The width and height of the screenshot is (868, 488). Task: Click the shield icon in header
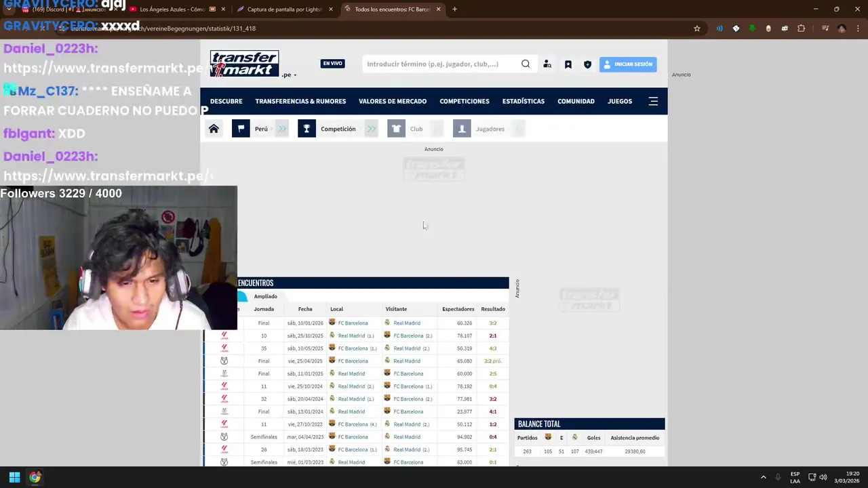coord(587,64)
